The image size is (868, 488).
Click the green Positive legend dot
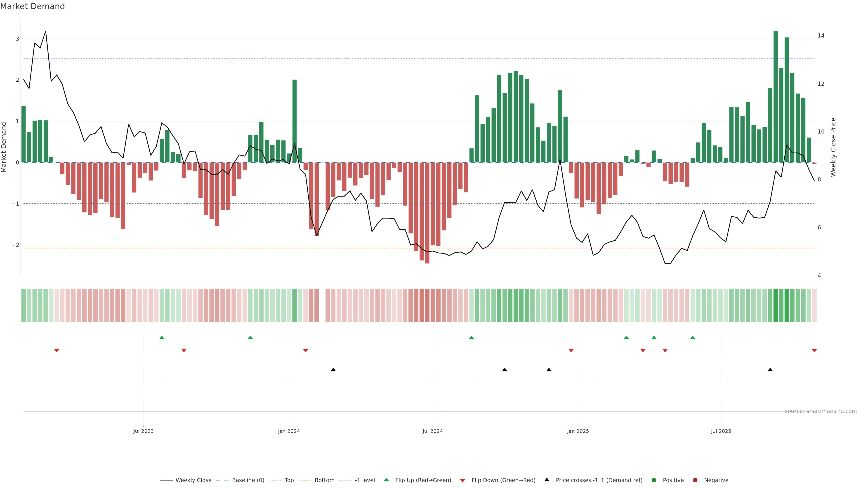point(654,480)
